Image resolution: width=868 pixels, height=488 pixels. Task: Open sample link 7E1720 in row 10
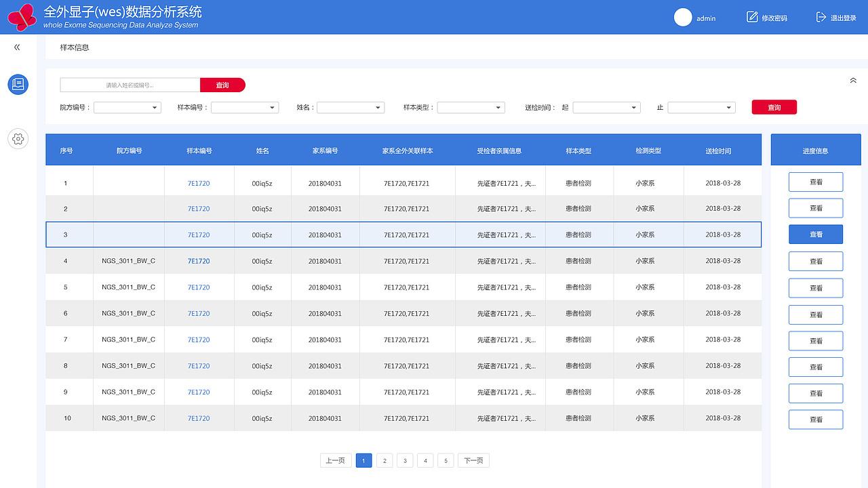tap(199, 418)
